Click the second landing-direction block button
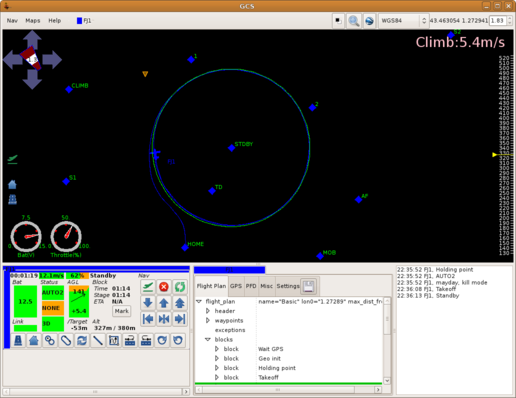516x398 pixels. [146, 340]
